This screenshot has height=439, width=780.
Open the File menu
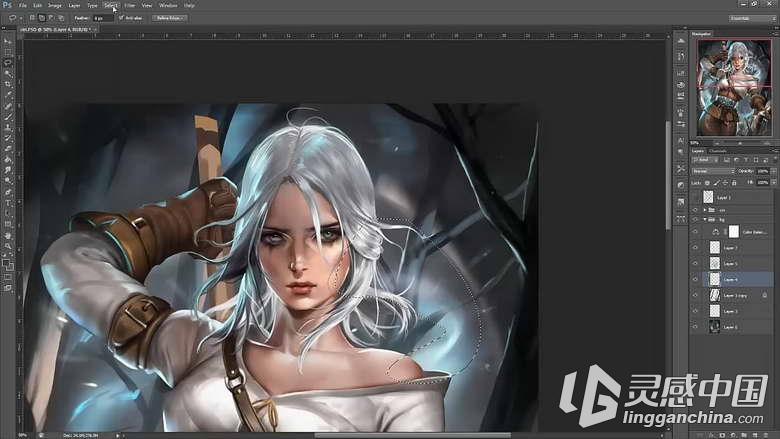click(x=22, y=5)
